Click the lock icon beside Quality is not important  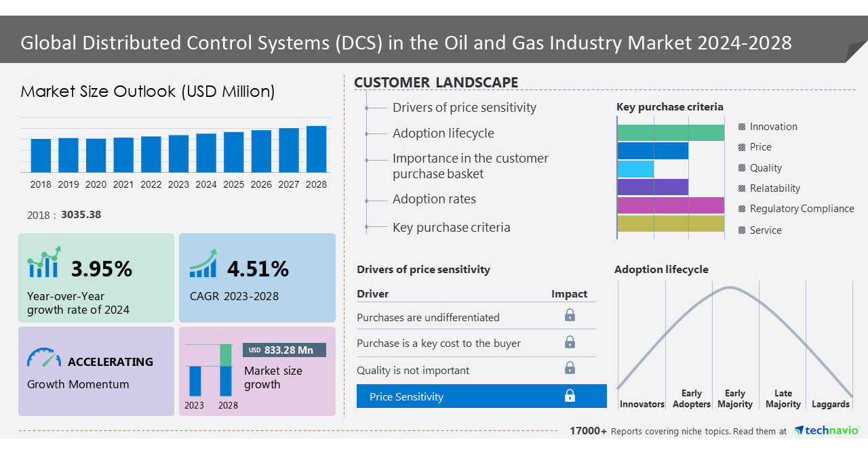(x=570, y=368)
